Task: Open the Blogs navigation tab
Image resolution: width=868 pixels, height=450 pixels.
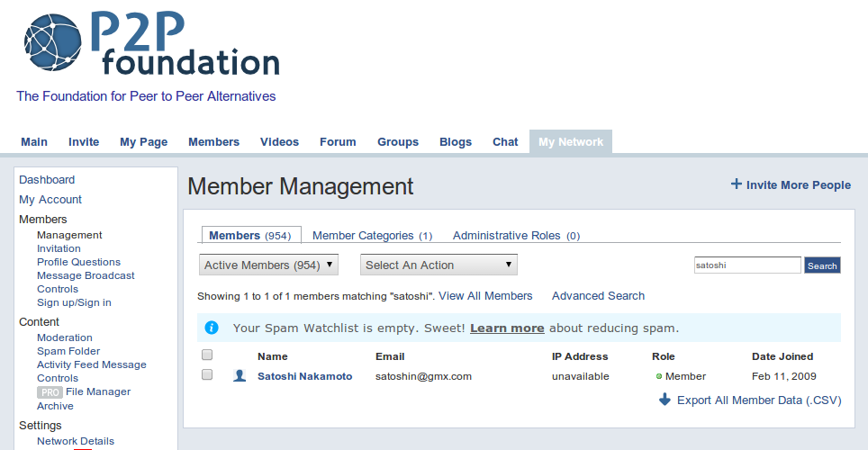Action: pyautogui.click(x=456, y=142)
